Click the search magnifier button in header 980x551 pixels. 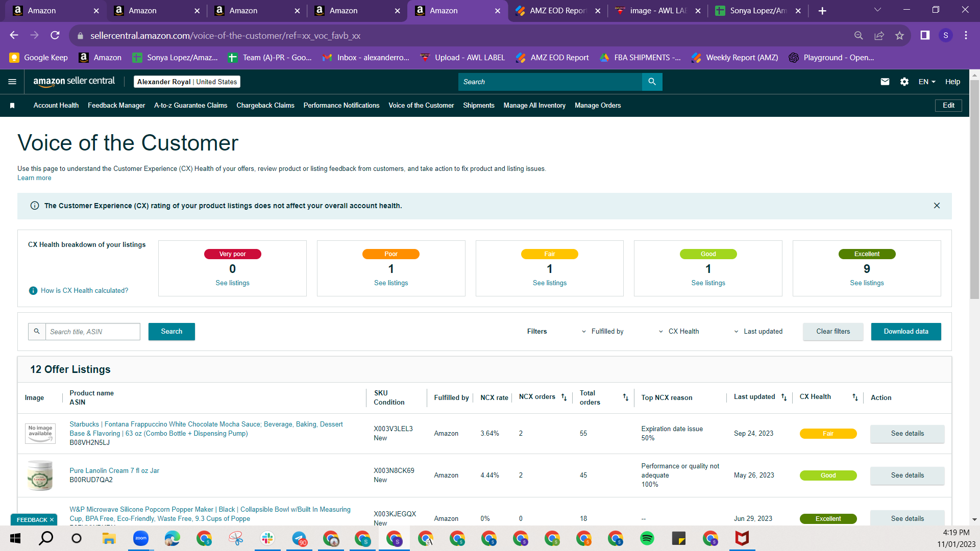point(652,82)
